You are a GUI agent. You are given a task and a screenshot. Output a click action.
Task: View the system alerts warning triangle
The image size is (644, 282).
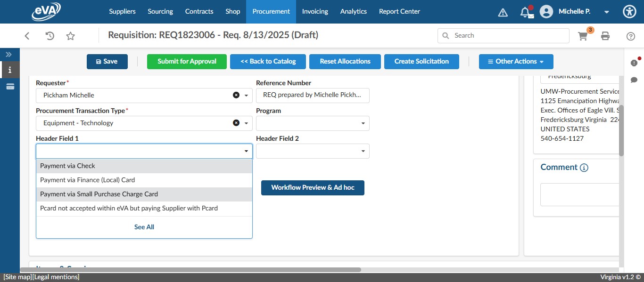point(503,12)
